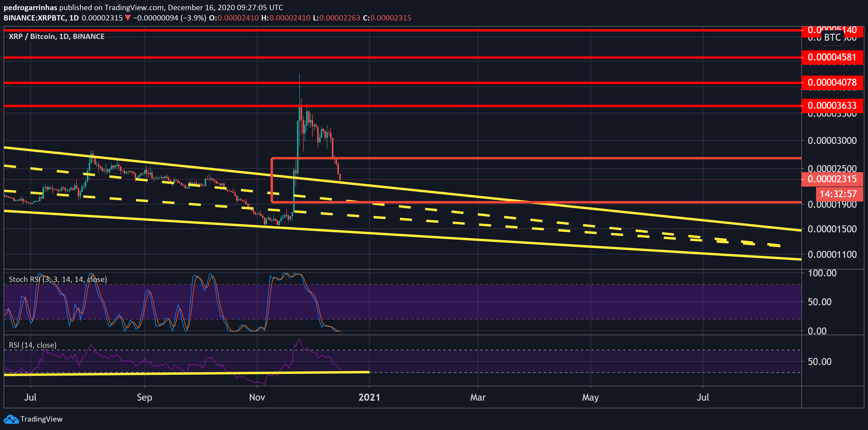Click the 0.00003633 red price label
The width and height of the screenshot is (868, 430).
[832, 105]
